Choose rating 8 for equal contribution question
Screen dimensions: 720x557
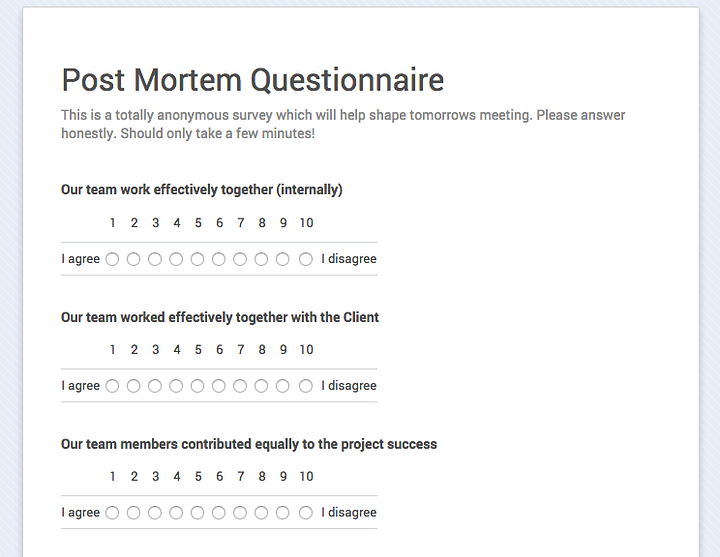pos(261,512)
